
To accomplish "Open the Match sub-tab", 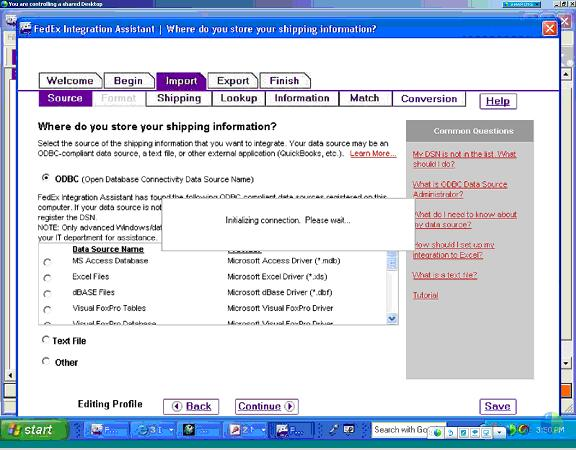I will point(365,98).
